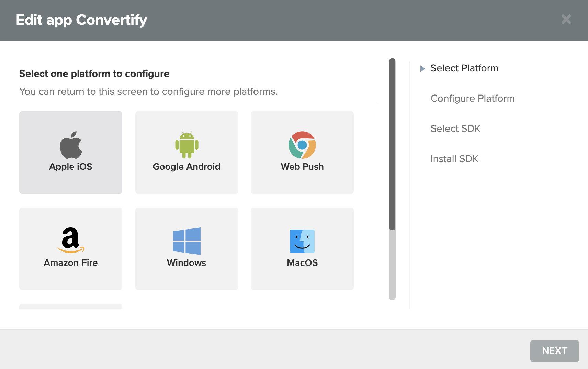Click the NEXT button
Screen dimensions: 588x369
[x=554, y=351]
